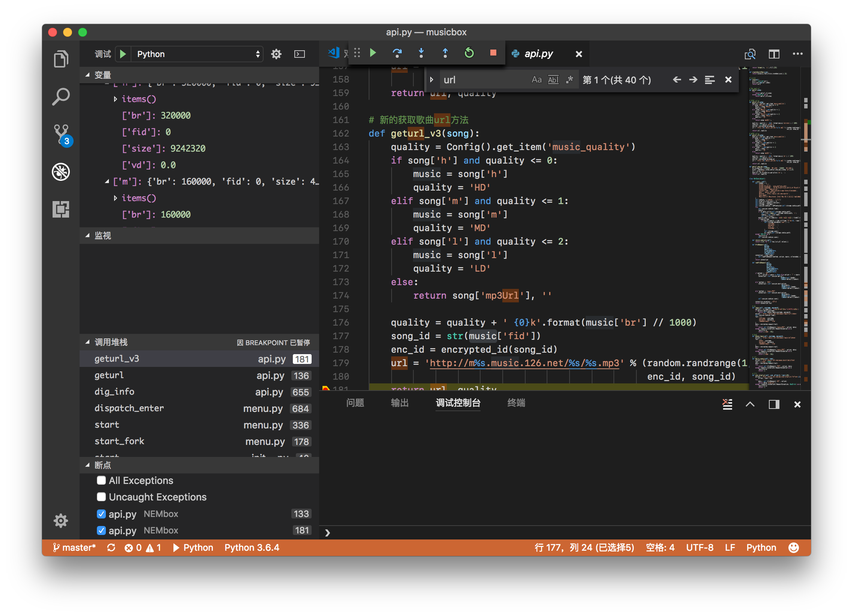Viewport: 853px width, 616px height.
Task: Open the Search sidebar
Action: tap(61, 96)
